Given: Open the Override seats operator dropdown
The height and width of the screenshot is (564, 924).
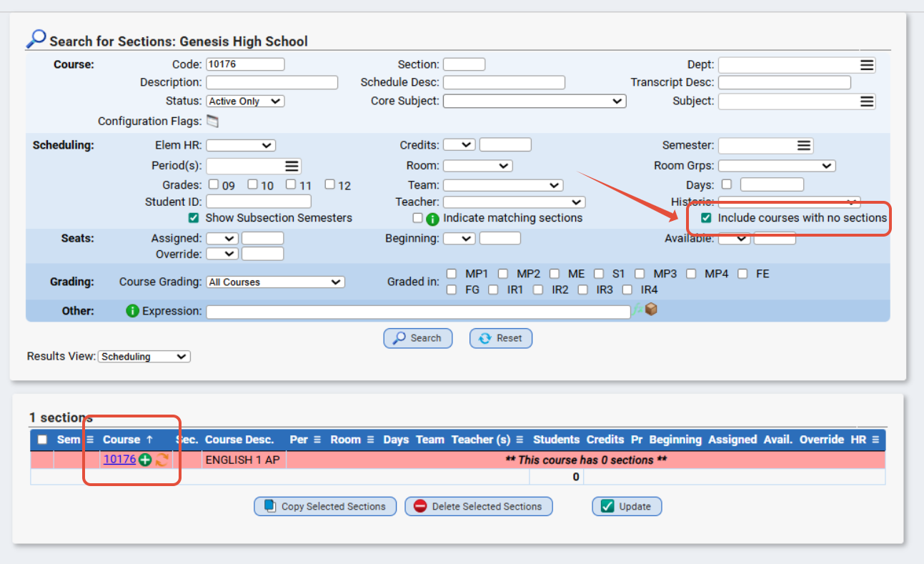Looking at the screenshot, I should (x=222, y=254).
